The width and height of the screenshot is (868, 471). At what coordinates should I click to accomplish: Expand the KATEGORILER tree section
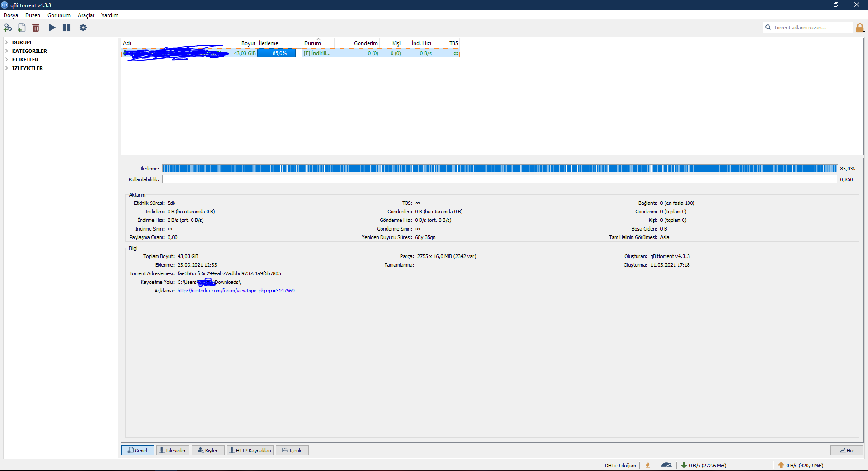[x=7, y=51]
